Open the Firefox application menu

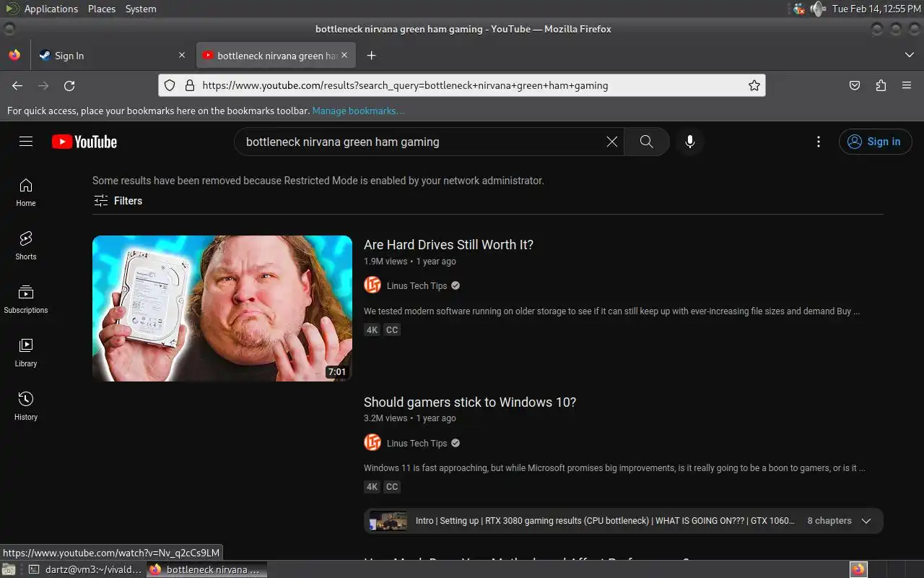click(x=907, y=85)
